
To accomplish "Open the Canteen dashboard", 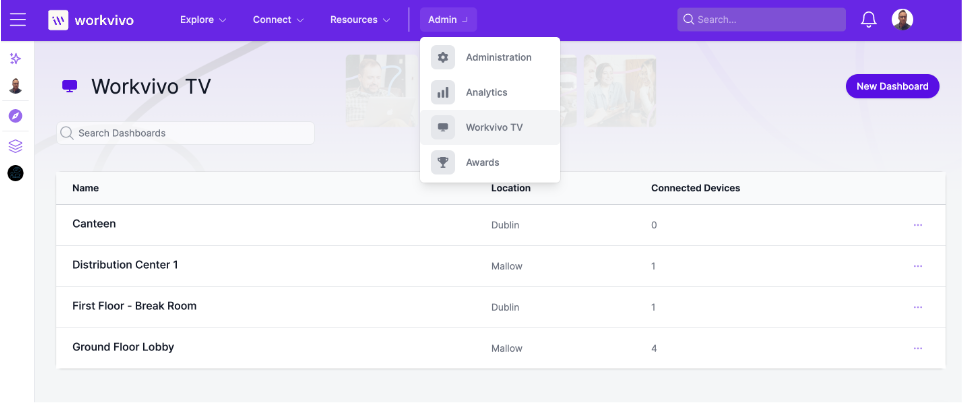I will coord(94,224).
